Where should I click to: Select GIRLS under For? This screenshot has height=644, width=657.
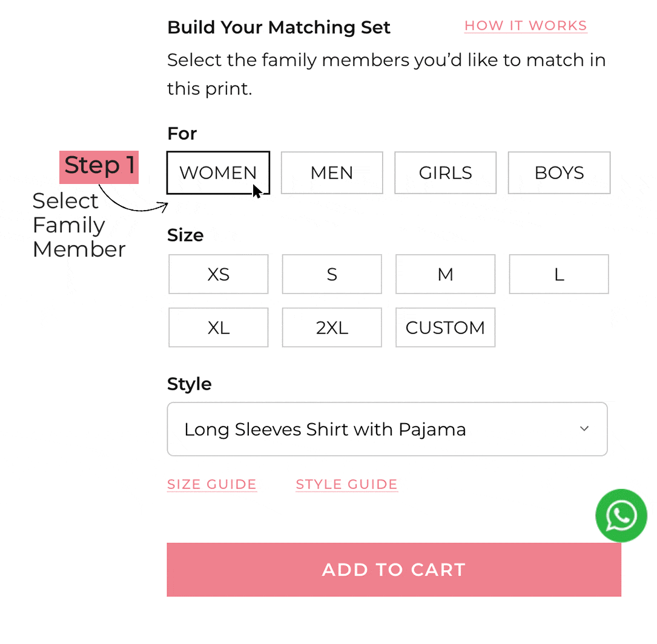tap(445, 172)
